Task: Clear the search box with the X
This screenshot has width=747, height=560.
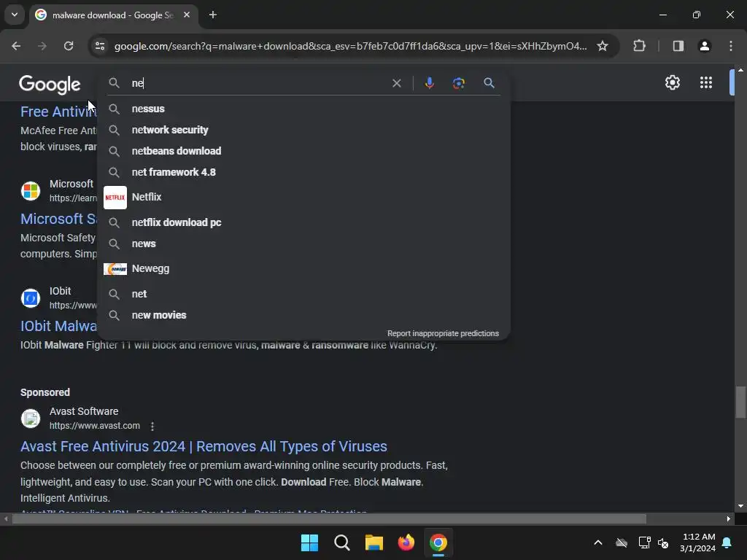Action: (x=396, y=83)
